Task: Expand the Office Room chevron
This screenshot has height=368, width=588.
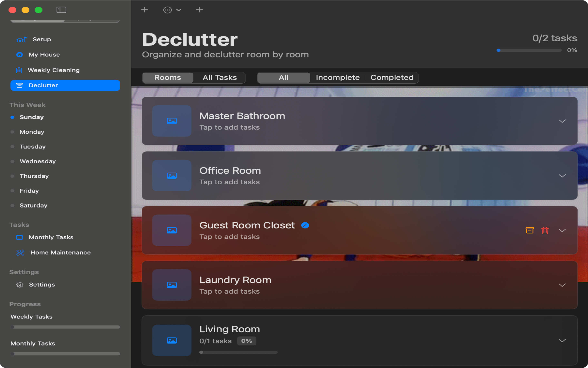Action: pos(562,175)
